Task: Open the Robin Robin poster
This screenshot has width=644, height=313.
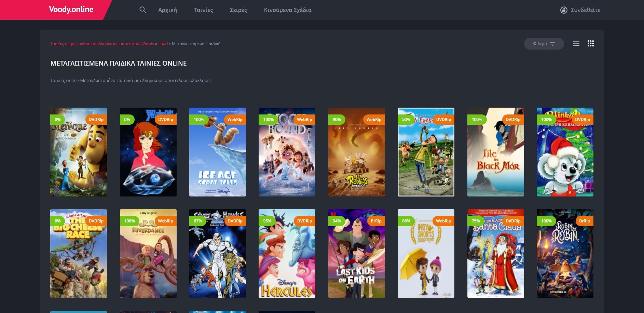Action: click(565, 254)
